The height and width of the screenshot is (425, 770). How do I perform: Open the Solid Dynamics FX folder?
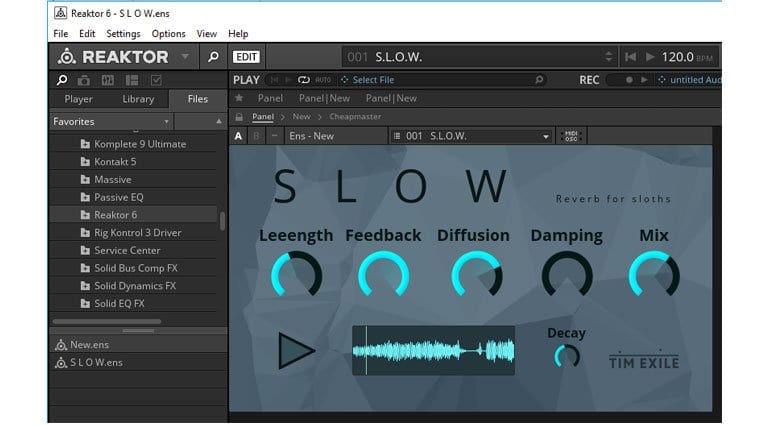tap(135, 285)
